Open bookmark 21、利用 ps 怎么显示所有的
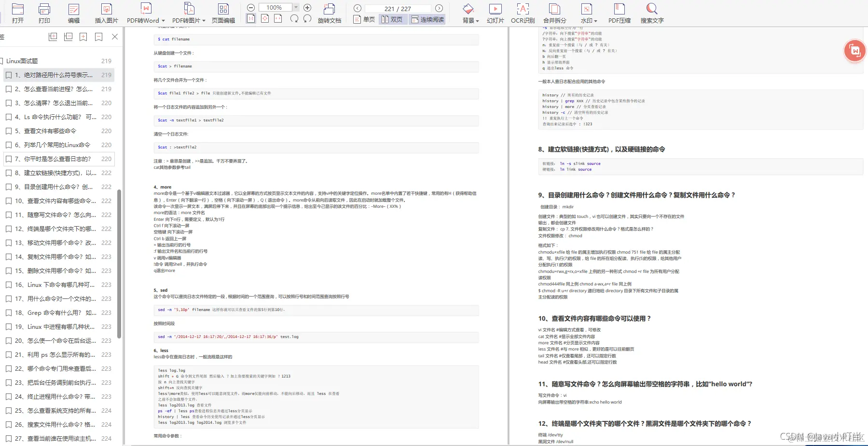The image size is (868, 446). 59,354
